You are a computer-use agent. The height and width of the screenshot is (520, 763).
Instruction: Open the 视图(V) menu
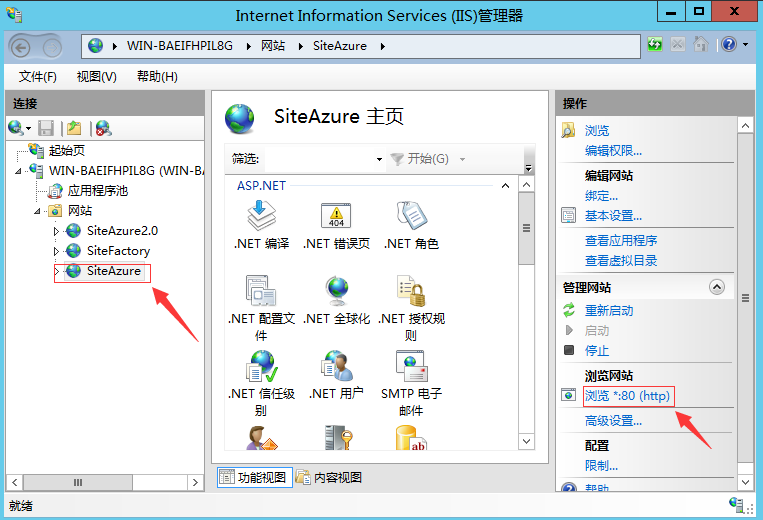[x=96, y=77]
